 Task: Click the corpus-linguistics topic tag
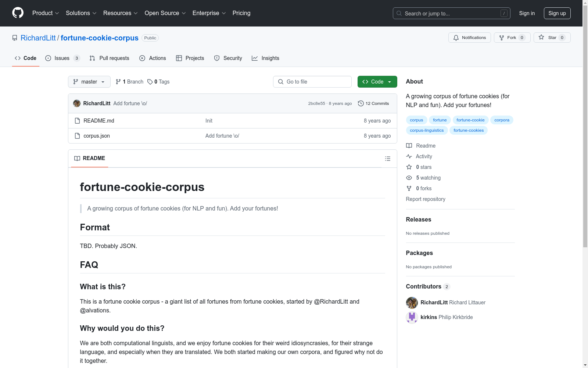tap(427, 130)
